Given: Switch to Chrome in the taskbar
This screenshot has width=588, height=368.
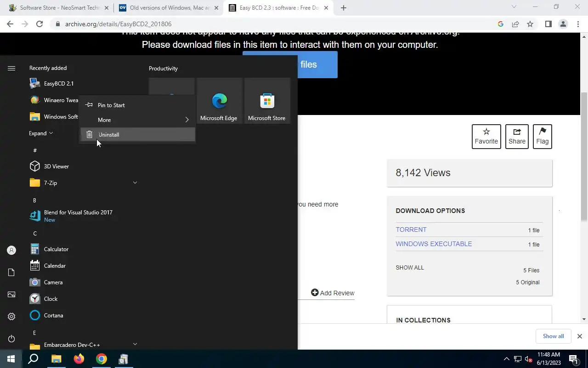Looking at the screenshot, I should (x=102, y=359).
